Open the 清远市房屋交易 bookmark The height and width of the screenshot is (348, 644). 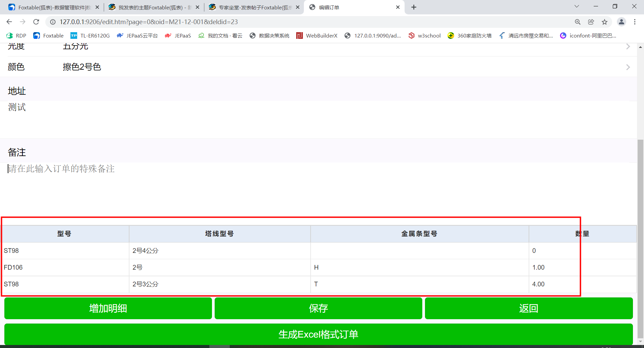coord(526,36)
